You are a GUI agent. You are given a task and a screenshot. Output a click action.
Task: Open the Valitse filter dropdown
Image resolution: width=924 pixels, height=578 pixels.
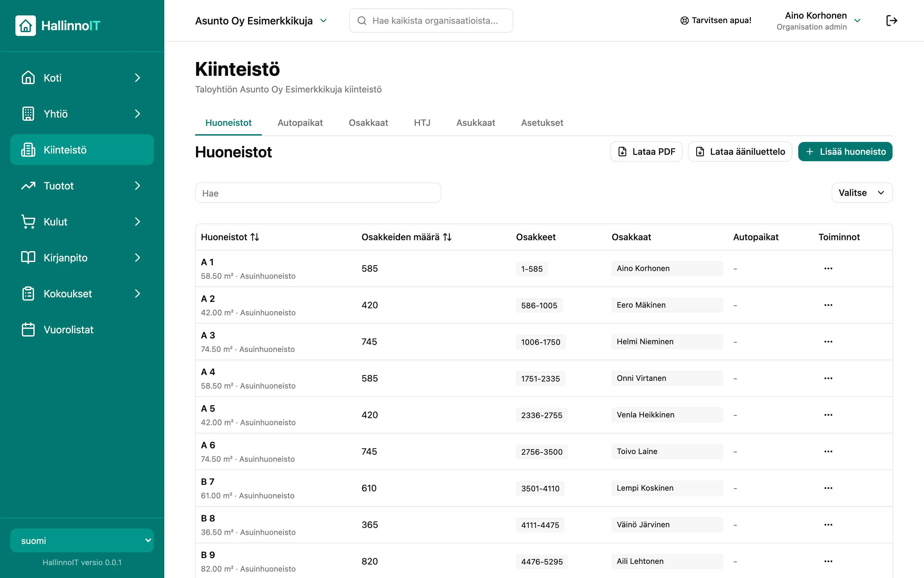tap(862, 193)
